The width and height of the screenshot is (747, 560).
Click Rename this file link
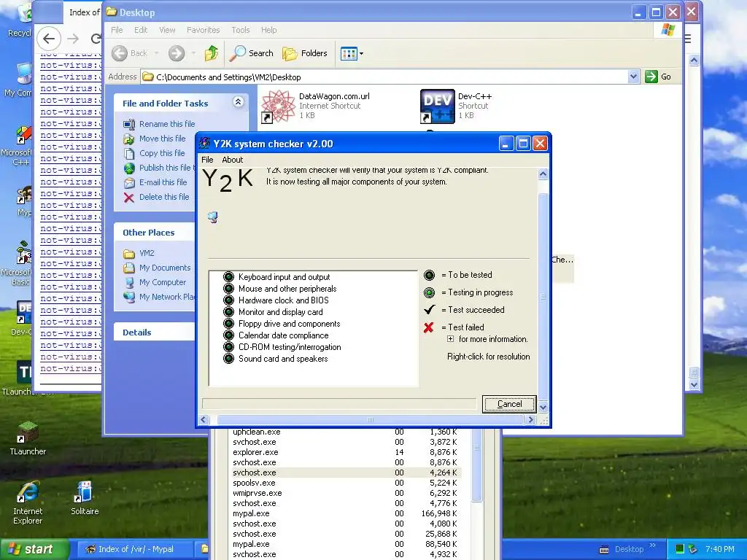click(x=167, y=124)
